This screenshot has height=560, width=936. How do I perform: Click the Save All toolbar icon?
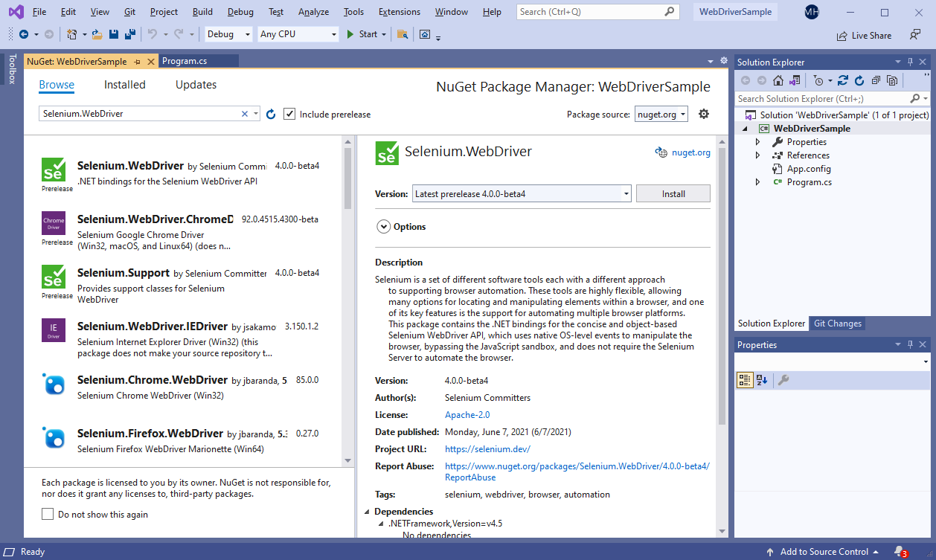129,33
